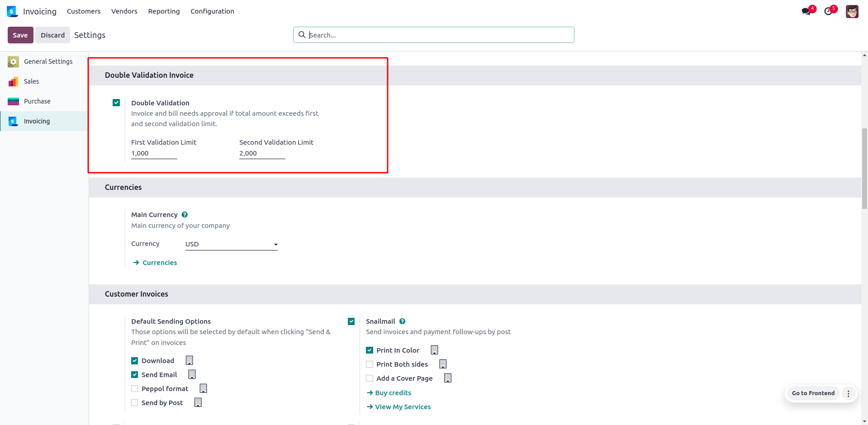Click the Invoicing app logo icon

[12, 11]
